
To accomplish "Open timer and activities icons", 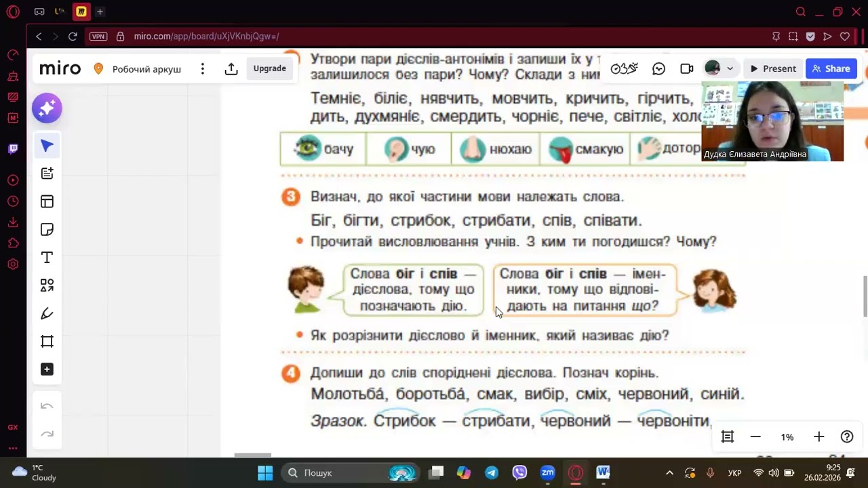I will 624,68.
